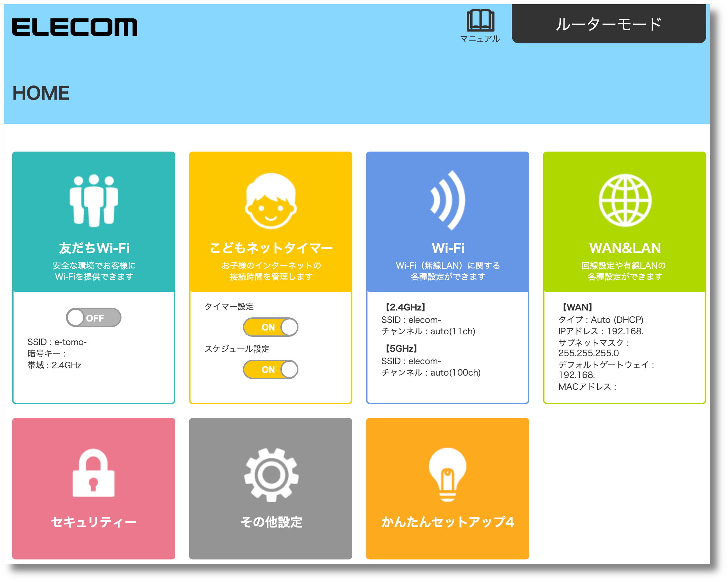Click the 暗号キー row

[x=46, y=353]
